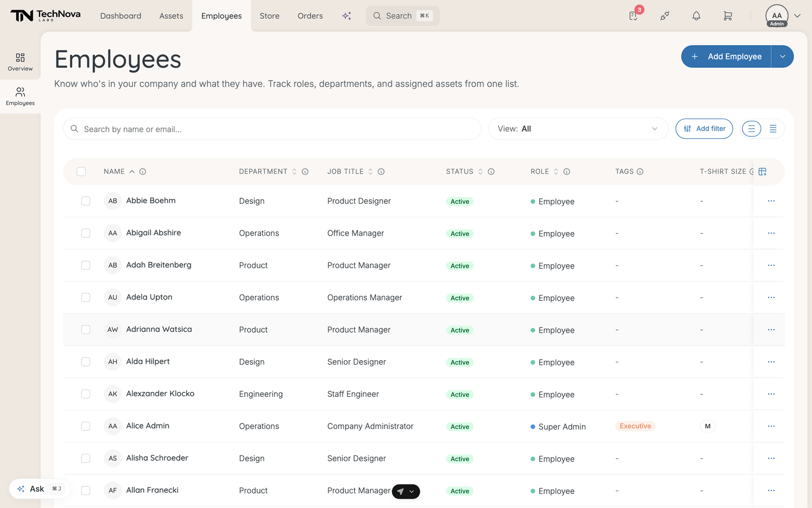Screen dimensions: 812x508
Task: Open row actions menu for Alexzander Klocko
Action: coord(771,394)
